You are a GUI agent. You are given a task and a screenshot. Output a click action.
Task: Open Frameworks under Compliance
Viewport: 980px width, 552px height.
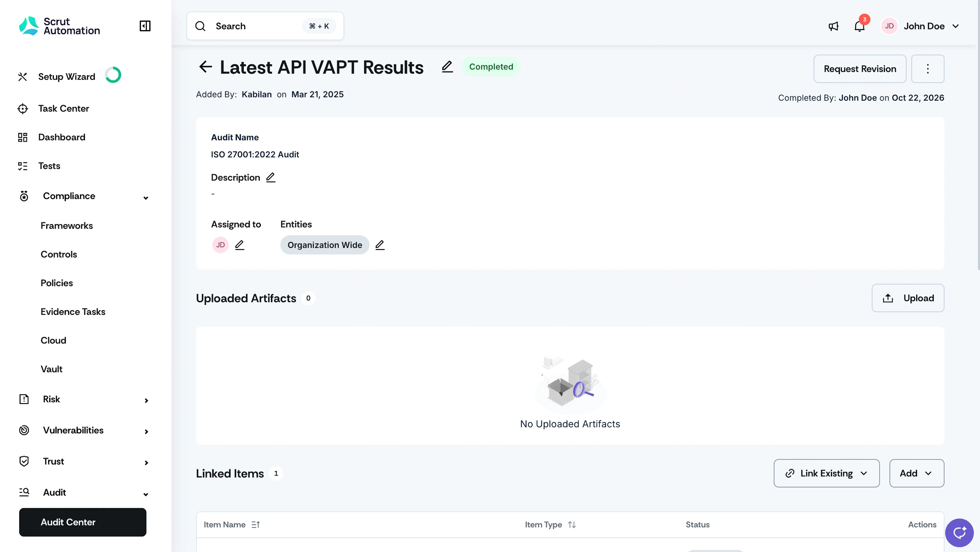point(67,226)
